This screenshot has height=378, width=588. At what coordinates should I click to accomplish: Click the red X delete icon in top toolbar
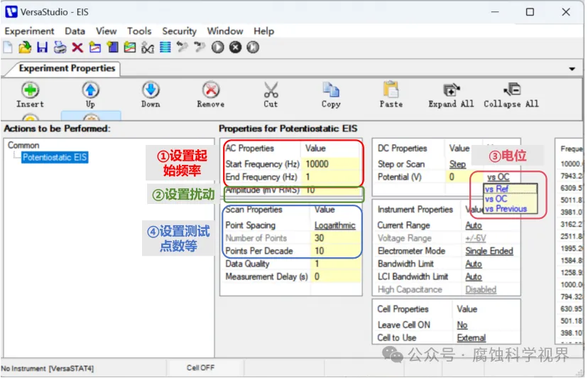tap(77, 48)
